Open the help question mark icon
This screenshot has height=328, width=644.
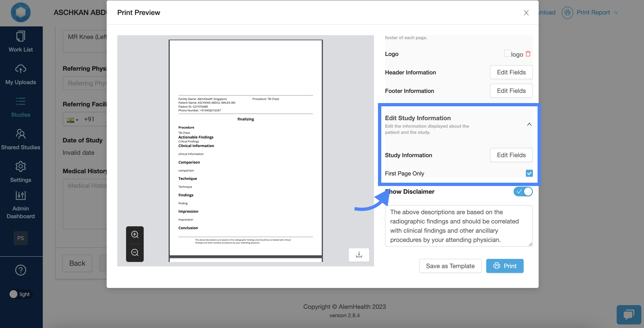pos(21,270)
